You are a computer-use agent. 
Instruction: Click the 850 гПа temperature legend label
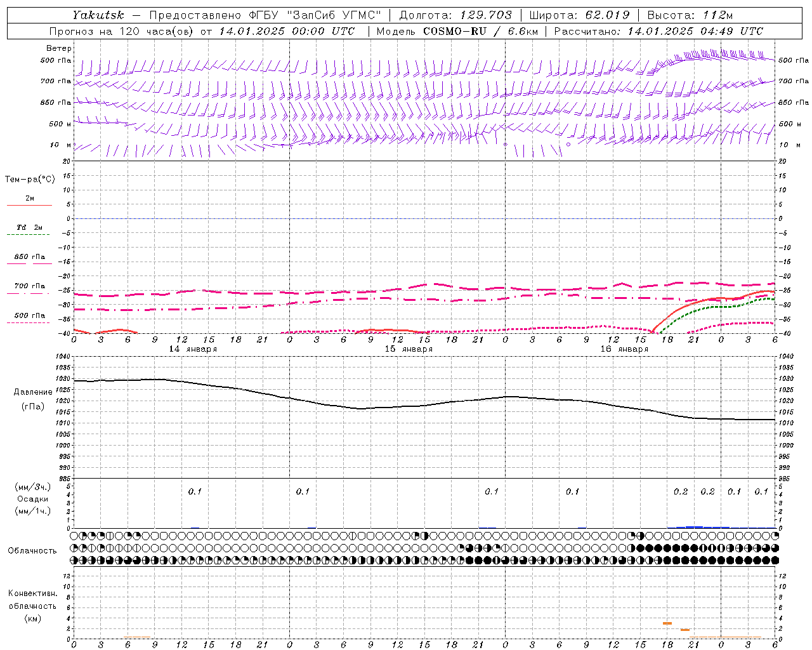(x=30, y=257)
